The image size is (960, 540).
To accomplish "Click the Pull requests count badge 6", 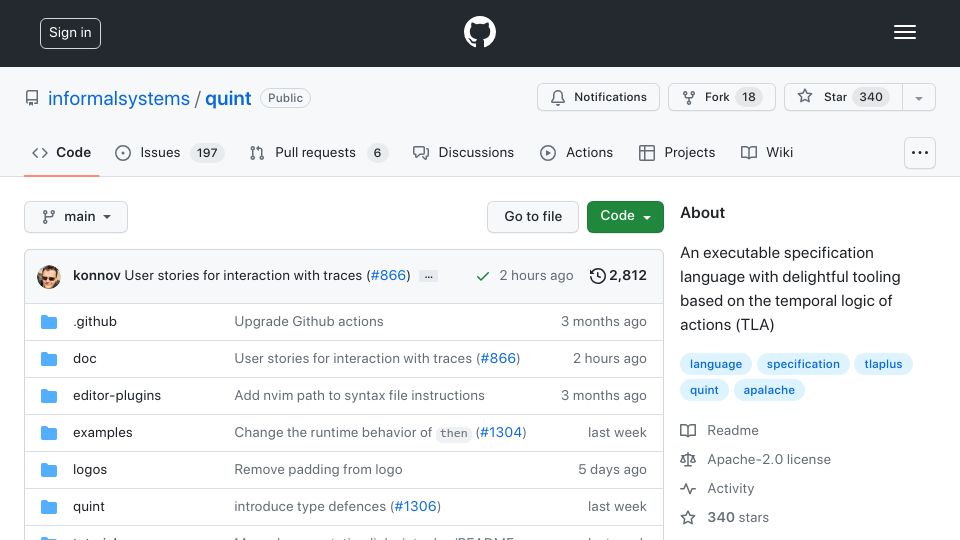I will [377, 152].
